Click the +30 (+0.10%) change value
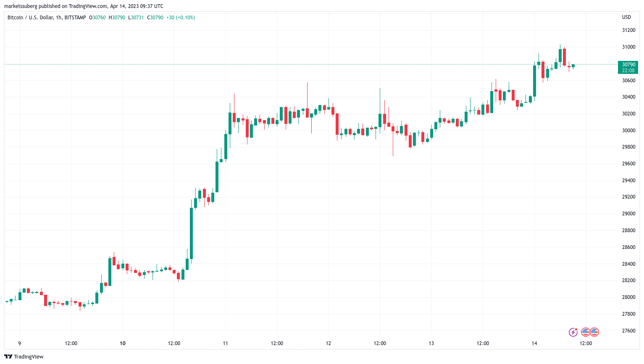The width and height of the screenshot is (644, 364). click(x=181, y=18)
